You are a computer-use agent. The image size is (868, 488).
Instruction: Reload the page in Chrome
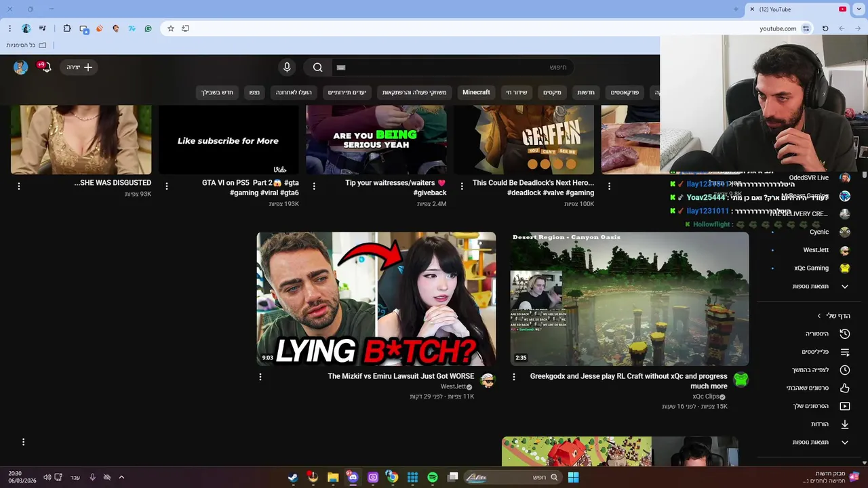(x=825, y=28)
